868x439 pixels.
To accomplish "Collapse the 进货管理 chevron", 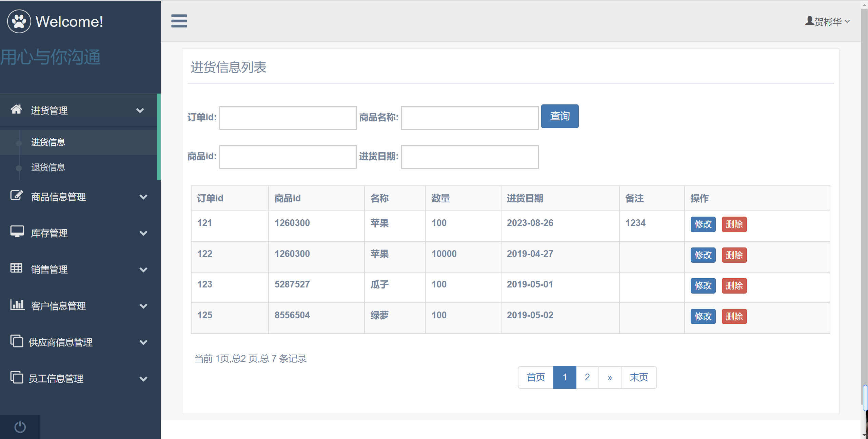I will point(140,111).
